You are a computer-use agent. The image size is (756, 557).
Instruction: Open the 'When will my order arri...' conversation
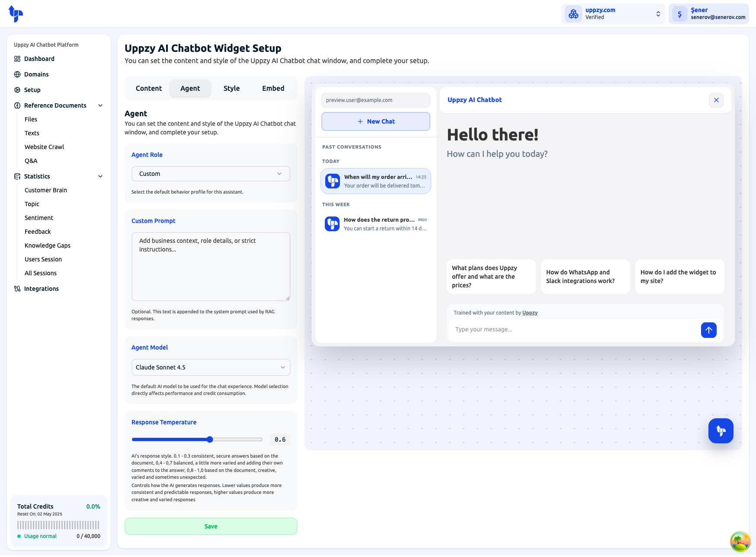376,181
